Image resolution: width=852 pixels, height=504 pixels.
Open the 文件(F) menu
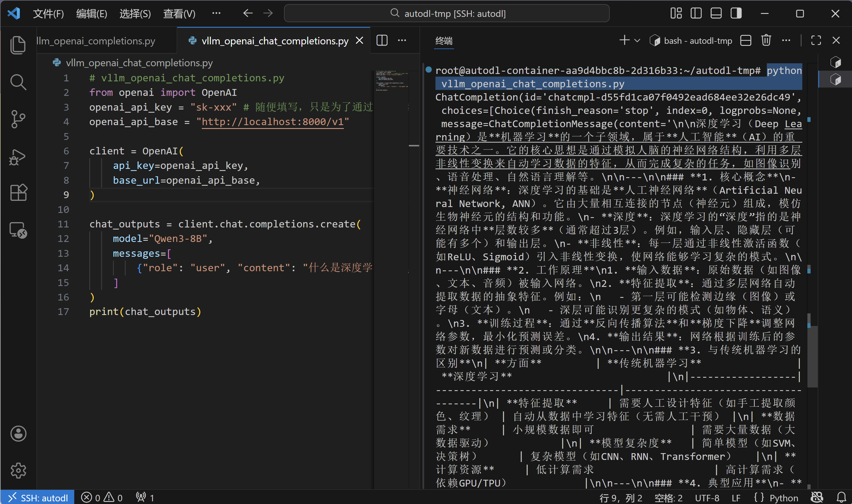(48, 14)
